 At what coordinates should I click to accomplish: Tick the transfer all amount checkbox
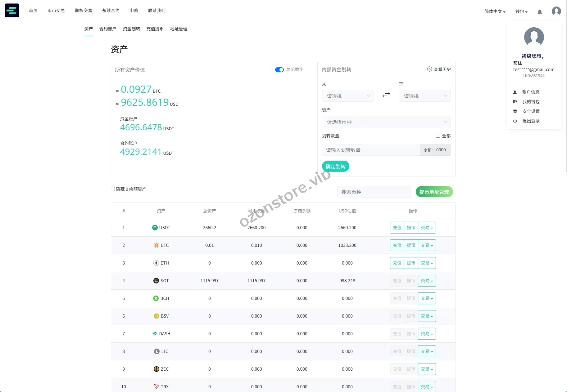click(438, 136)
